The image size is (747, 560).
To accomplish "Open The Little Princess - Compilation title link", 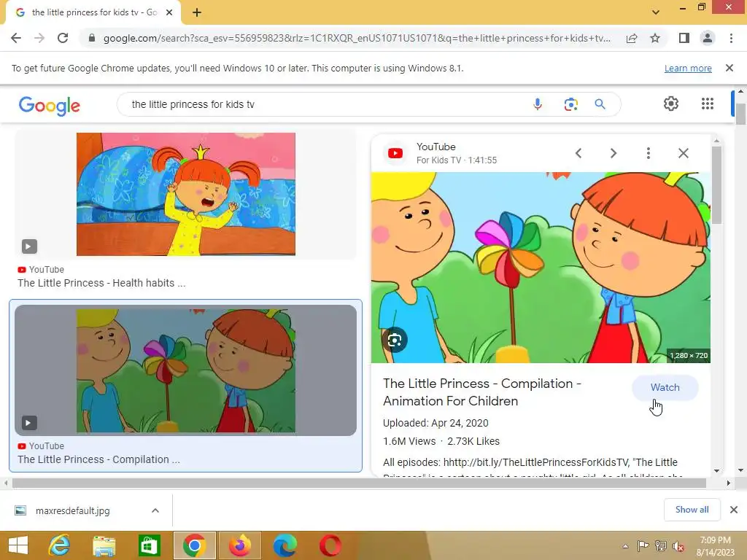I will (x=481, y=392).
